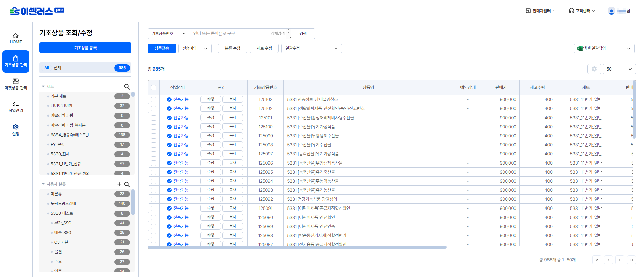Check row checkbox for product 125096
This screenshot has height=277, width=644.
(154, 163)
